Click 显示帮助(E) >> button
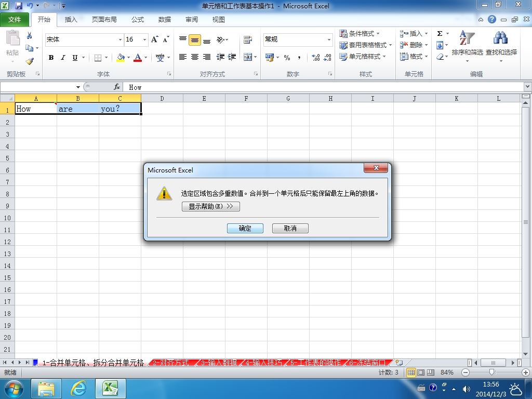532x399 pixels. click(x=211, y=206)
